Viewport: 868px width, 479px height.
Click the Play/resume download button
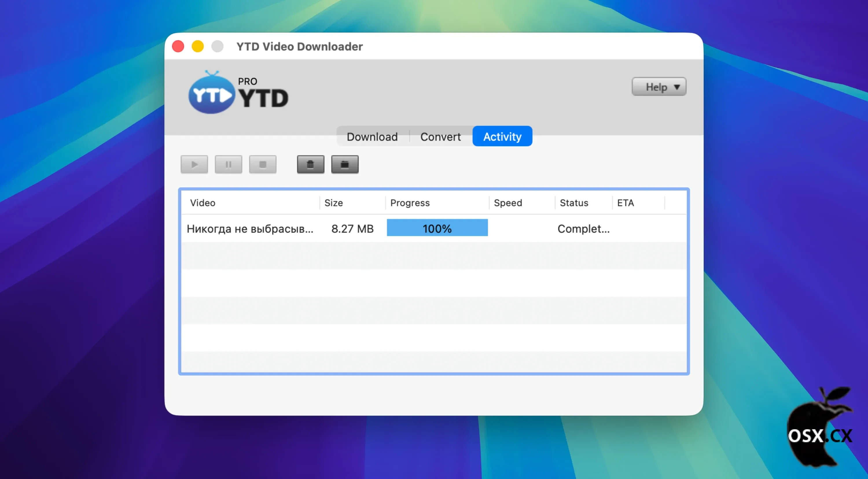point(194,164)
